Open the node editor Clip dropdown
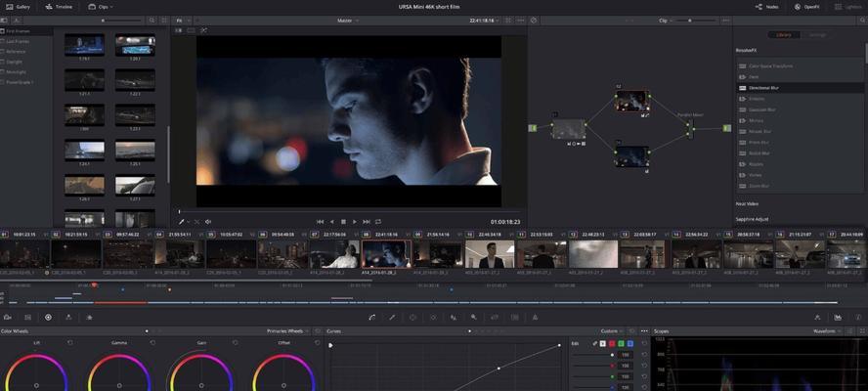Viewport: 868px width, 391px height. [x=666, y=21]
